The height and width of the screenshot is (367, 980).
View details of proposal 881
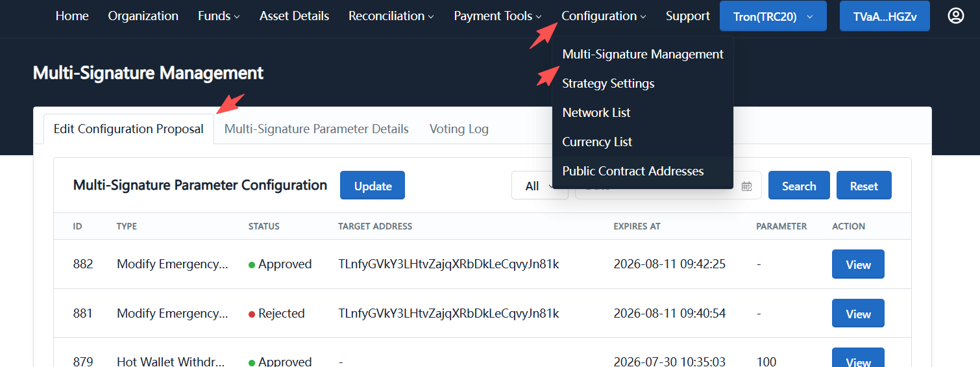pos(858,314)
